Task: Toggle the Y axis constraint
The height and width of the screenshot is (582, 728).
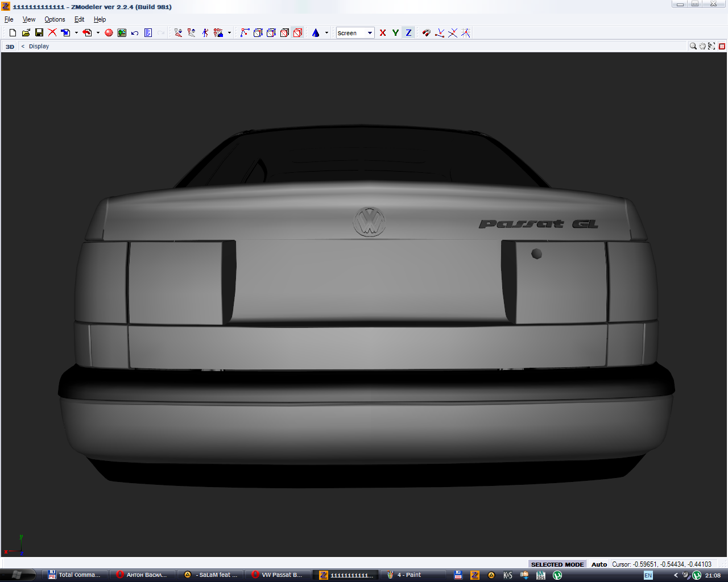Action: point(395,33)
